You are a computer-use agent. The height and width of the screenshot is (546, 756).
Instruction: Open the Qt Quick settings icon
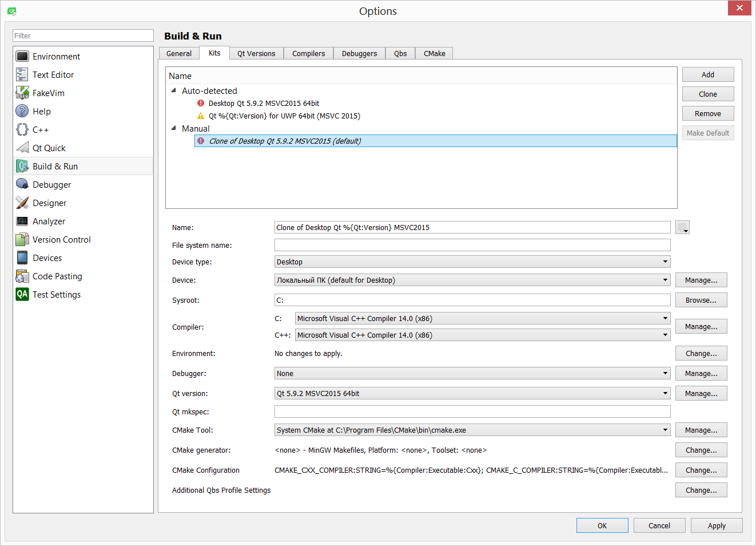tap(22, 148)
